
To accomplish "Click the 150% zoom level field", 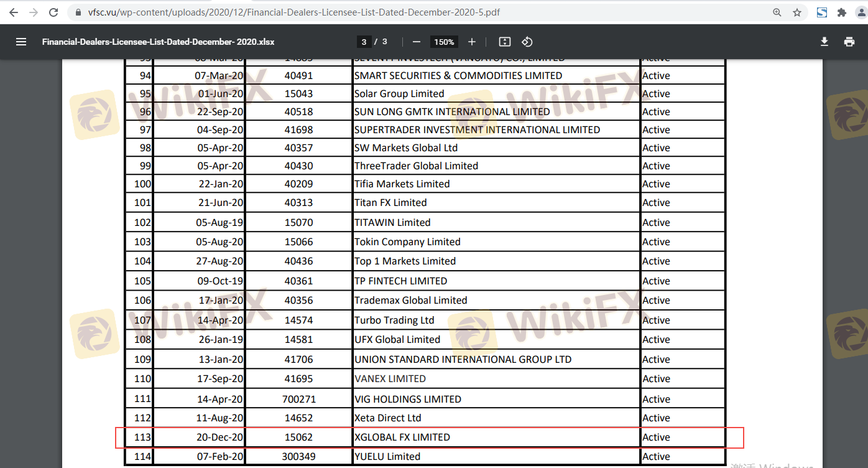I will coord(444,42).
